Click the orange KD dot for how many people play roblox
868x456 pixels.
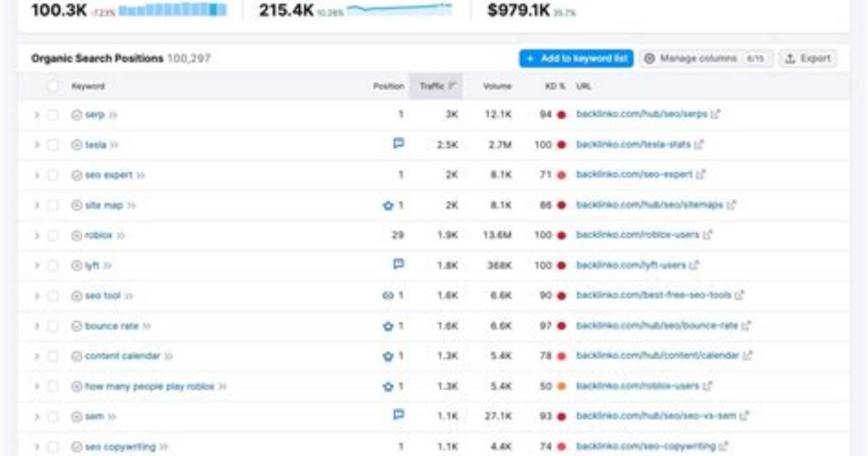pyautogui.click(x=561, y=386)
